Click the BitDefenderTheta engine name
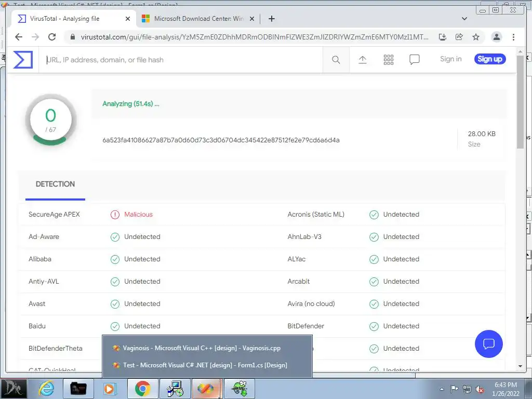Viewport: 532px width, 399px height. [x=56, y=349]
